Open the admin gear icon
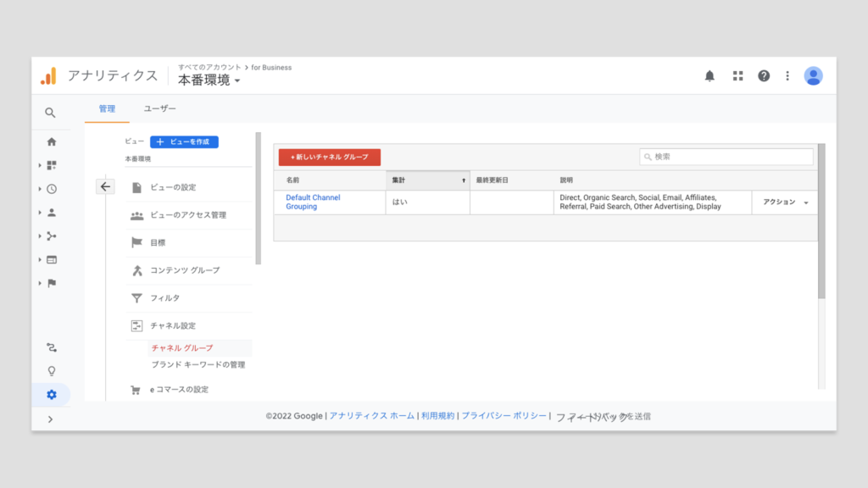 52,395
